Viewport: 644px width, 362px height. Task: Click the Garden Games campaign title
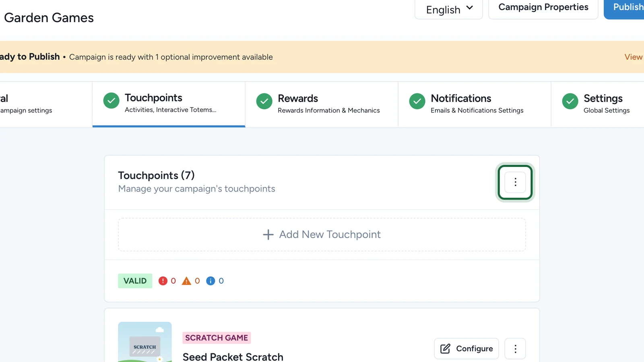(49, 18)
